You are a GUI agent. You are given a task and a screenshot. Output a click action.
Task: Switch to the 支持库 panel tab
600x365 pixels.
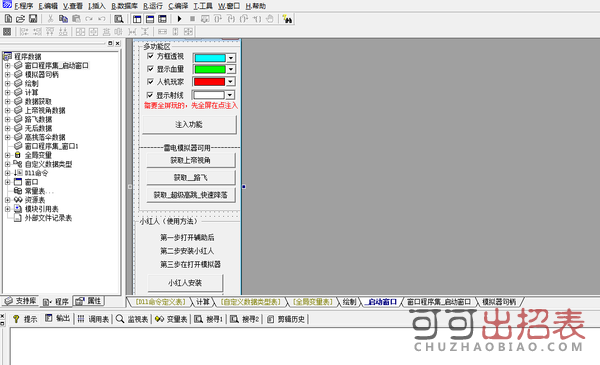tap(20, 301)
